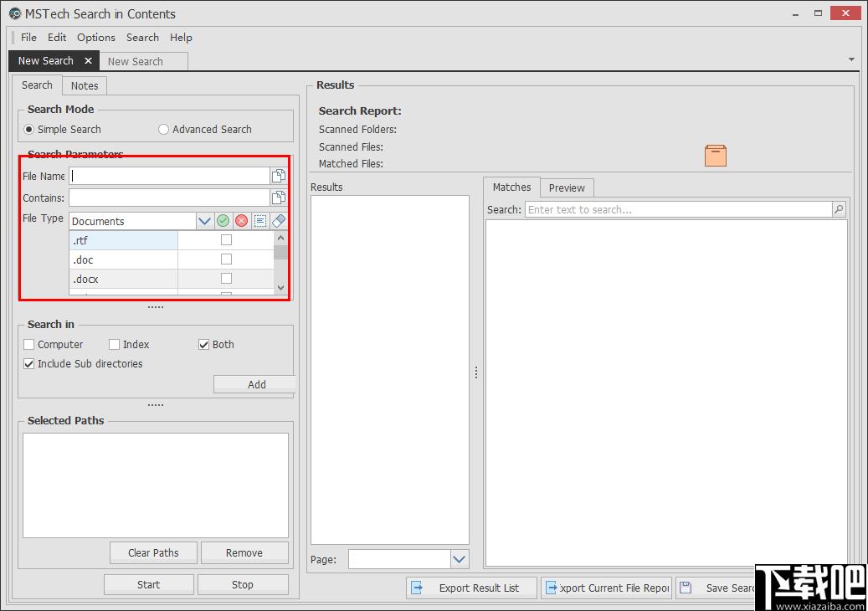The image size is (868, 611).
Task: Open the Documents file type dropdown
Action: pos(204,221)
